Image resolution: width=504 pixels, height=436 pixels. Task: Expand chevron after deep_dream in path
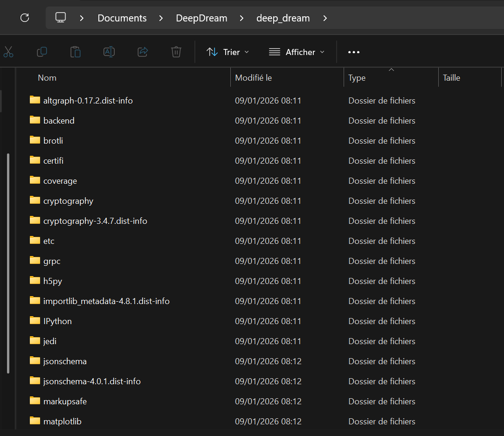pyautogui.click(x=325, y=18)
